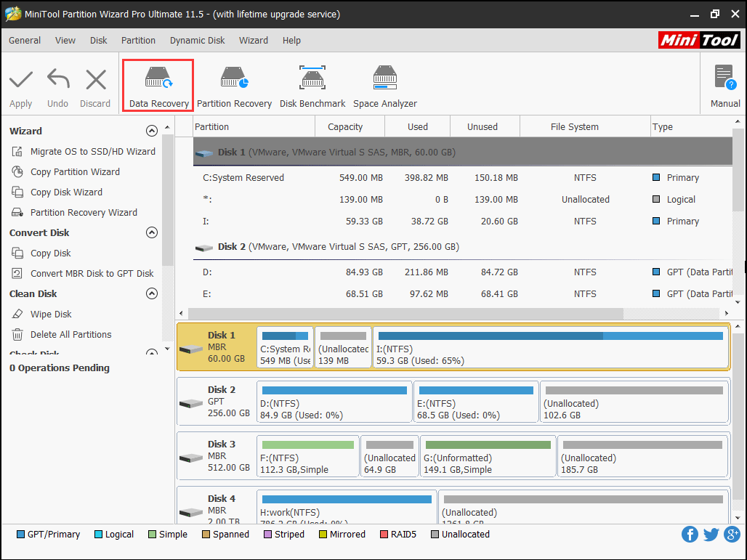Open the Twitter share icon
This screenshot has width=747, height=560.
(711, 535)
